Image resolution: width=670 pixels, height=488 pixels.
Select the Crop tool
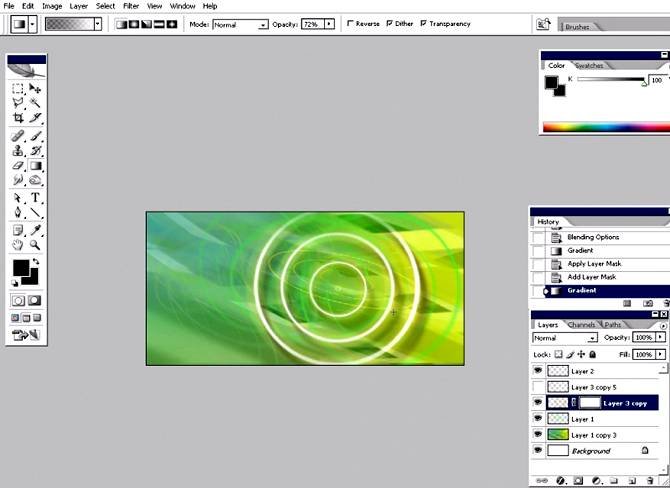(18, 118)
